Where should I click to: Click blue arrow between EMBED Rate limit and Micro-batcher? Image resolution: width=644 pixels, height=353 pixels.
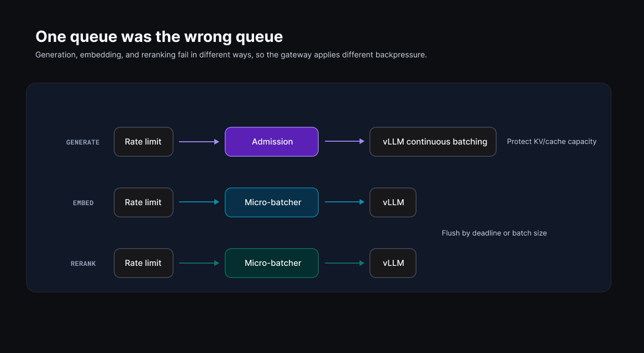(x=199, y=202)
